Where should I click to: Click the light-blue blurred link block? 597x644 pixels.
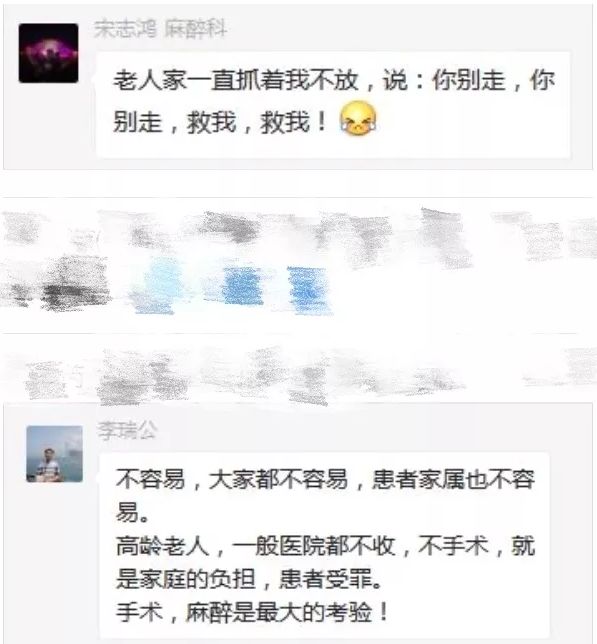[159, 286]
